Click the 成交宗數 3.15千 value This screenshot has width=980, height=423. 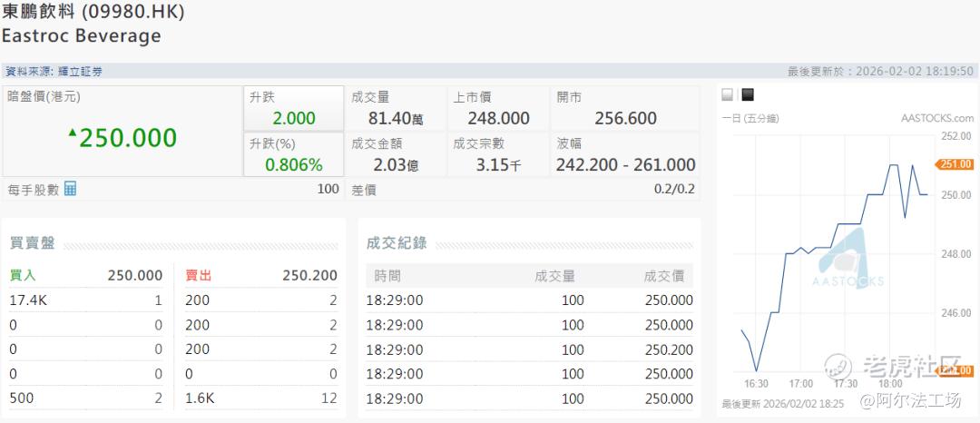pos(499,165)
